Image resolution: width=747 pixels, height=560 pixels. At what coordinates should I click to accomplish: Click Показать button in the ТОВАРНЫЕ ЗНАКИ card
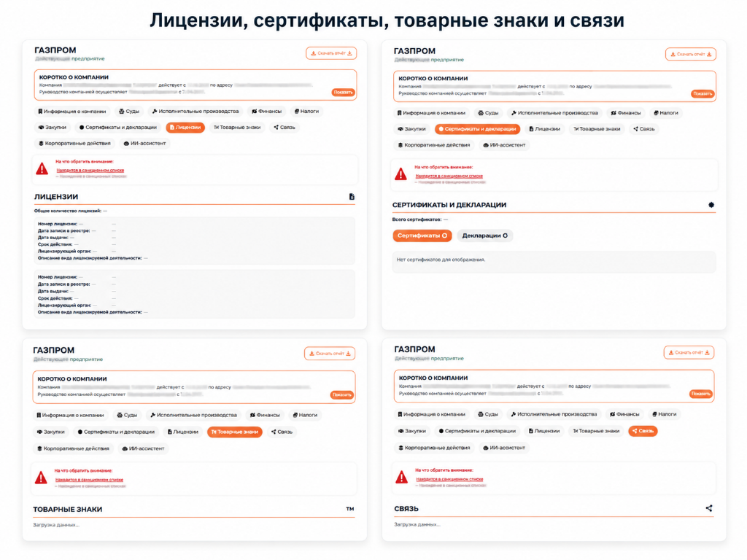(x=341, y=394)
